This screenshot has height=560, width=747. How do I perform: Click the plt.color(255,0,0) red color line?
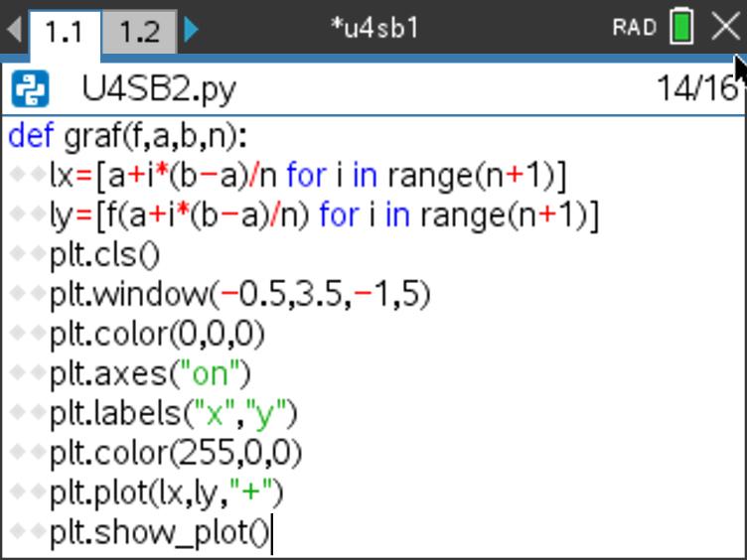[x=175, y=454]
